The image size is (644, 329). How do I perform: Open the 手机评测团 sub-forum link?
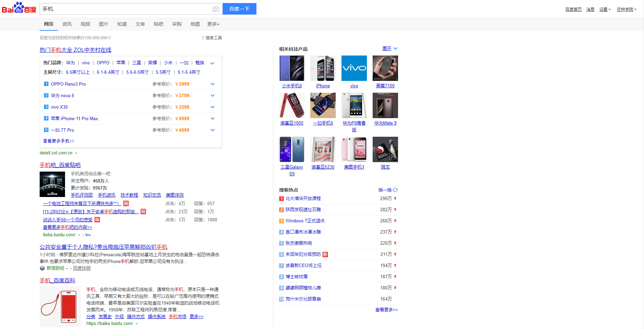click(82, 195)
